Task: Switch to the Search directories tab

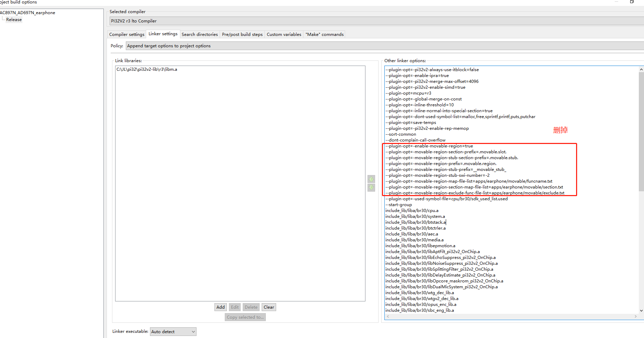Action: (x=200, y=34)
